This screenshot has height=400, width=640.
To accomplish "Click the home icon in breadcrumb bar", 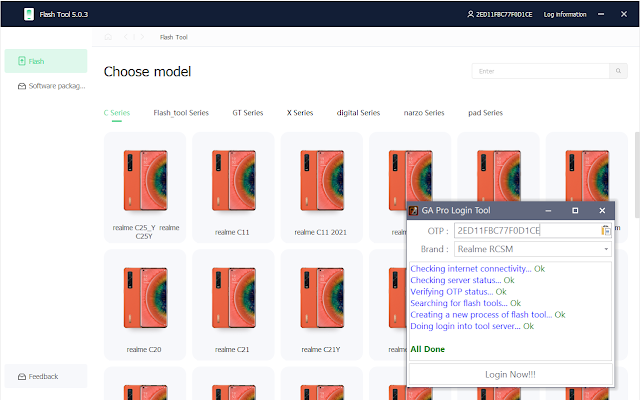I will click(108, 37).
